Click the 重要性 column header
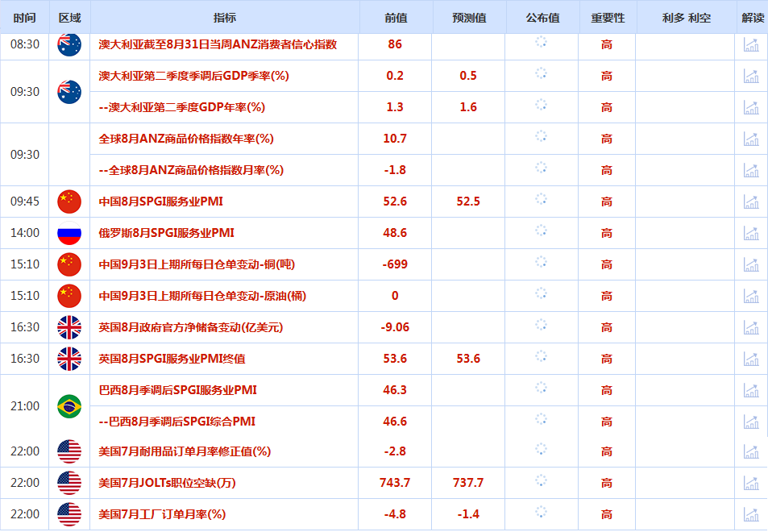 (x=608, y=18)
